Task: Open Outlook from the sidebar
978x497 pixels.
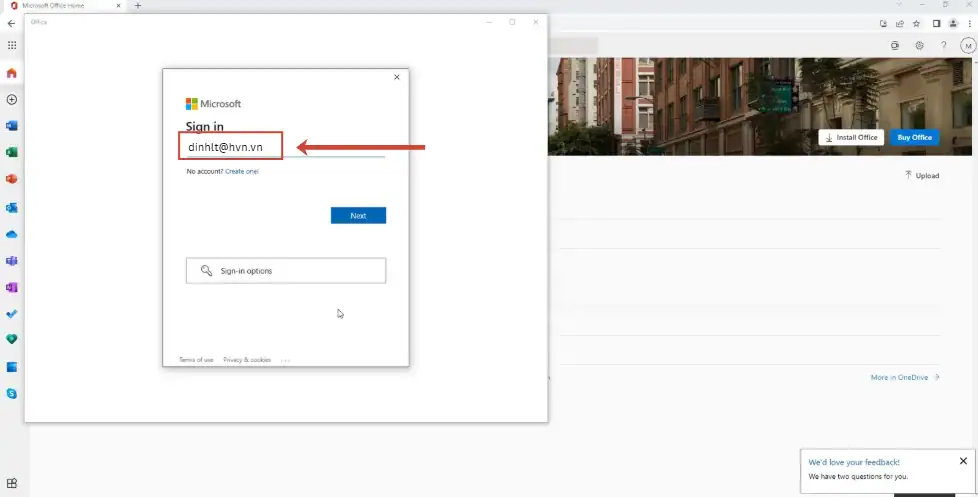Action: click(x=12, y=207)
